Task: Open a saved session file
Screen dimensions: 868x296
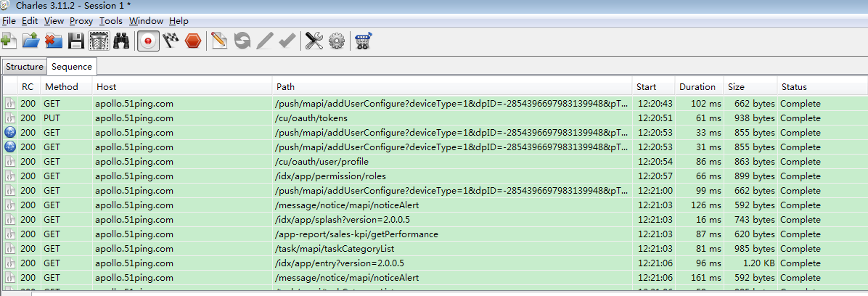Action: 30,41
